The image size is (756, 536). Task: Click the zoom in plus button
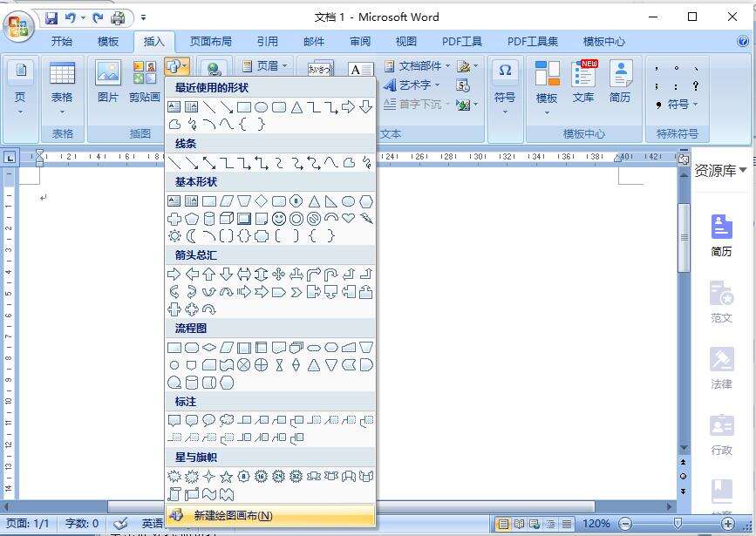[x=727, y=524]
